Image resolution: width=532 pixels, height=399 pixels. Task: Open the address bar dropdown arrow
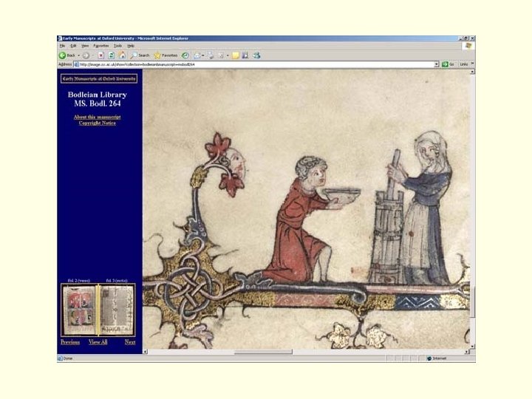pos(437,64)
